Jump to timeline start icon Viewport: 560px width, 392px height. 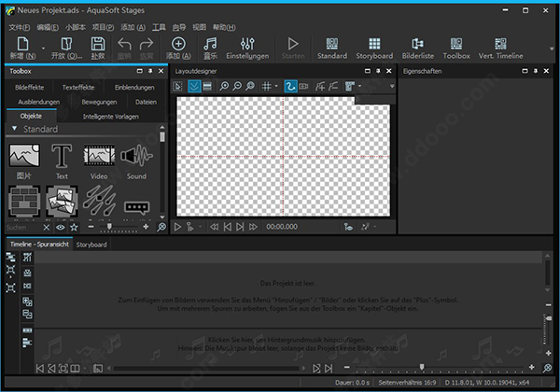[x=40, y=369]
